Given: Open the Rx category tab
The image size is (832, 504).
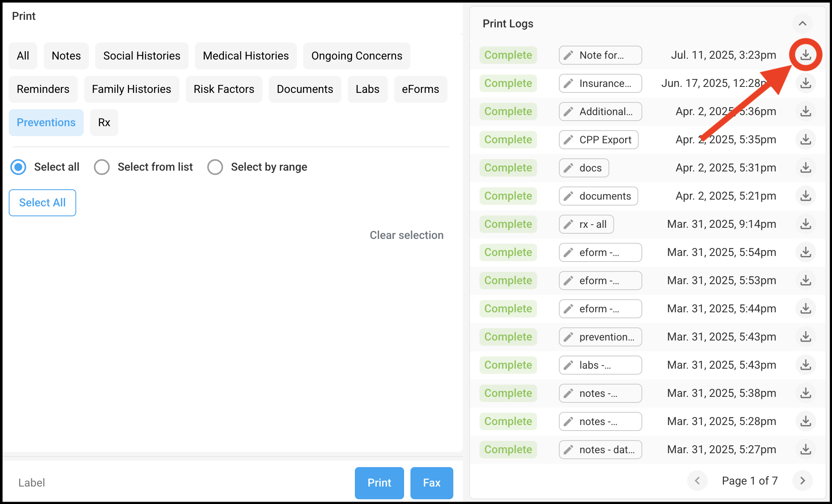Looking at the screenshot, I should pos(104,123).
